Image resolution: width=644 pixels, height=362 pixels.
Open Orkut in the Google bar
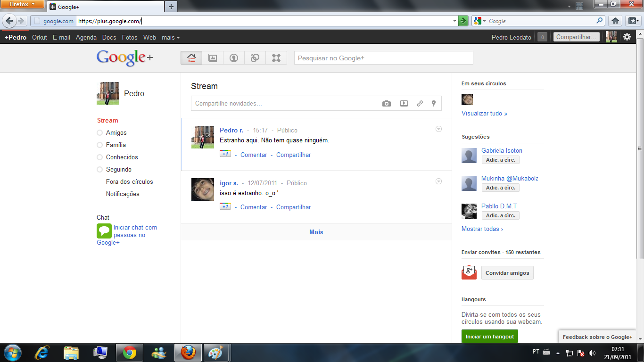(40, 37)
